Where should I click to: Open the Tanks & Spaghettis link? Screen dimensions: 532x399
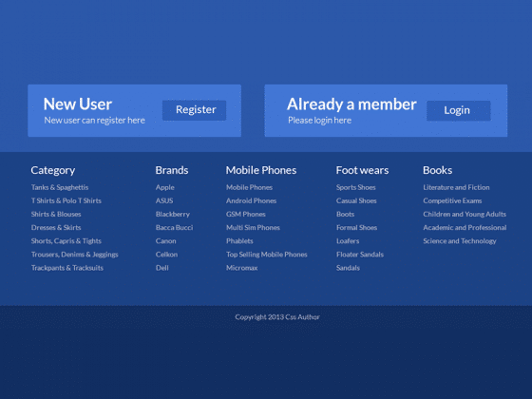(x=60, y=187)
